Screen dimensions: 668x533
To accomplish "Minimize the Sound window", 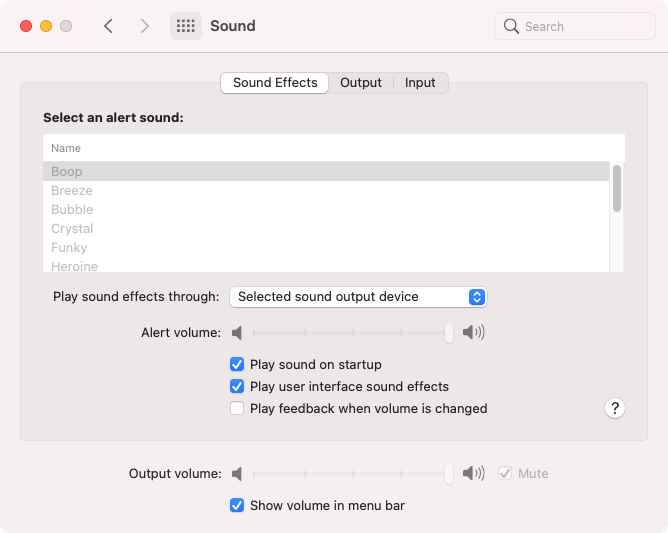I will coord(46,26).
